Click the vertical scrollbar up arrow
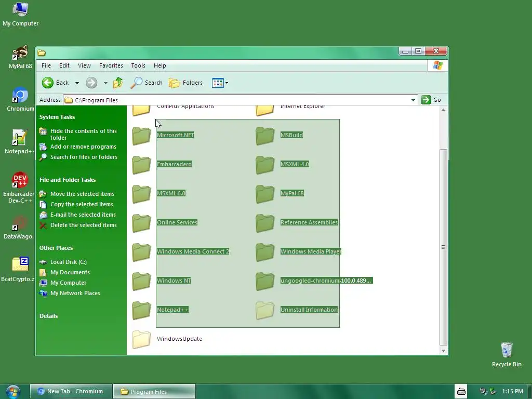 (x=443, y=110)
